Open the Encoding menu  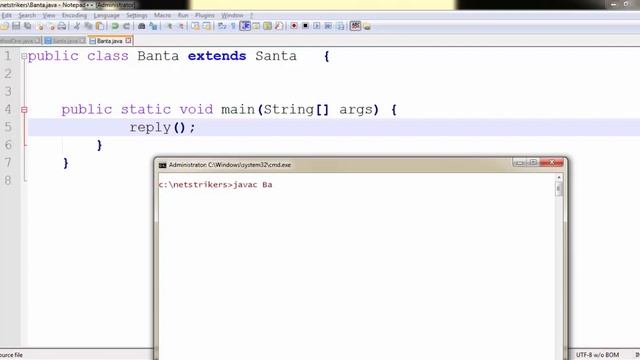pyautogui.click(x=74, y=16)
